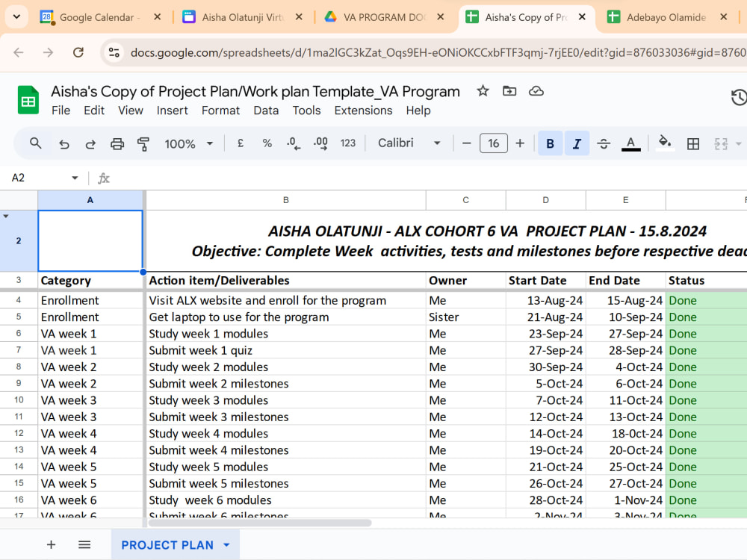Open the fill color picker

[665, 143]
